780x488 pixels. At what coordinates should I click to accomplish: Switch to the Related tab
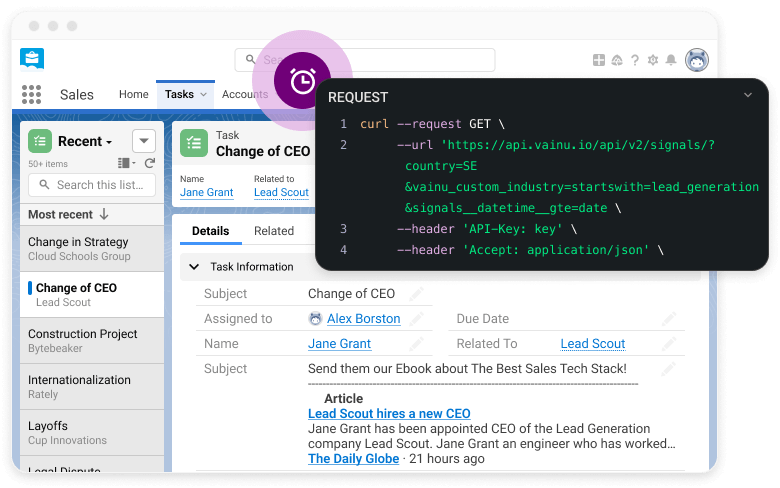[x=273, y=231]
